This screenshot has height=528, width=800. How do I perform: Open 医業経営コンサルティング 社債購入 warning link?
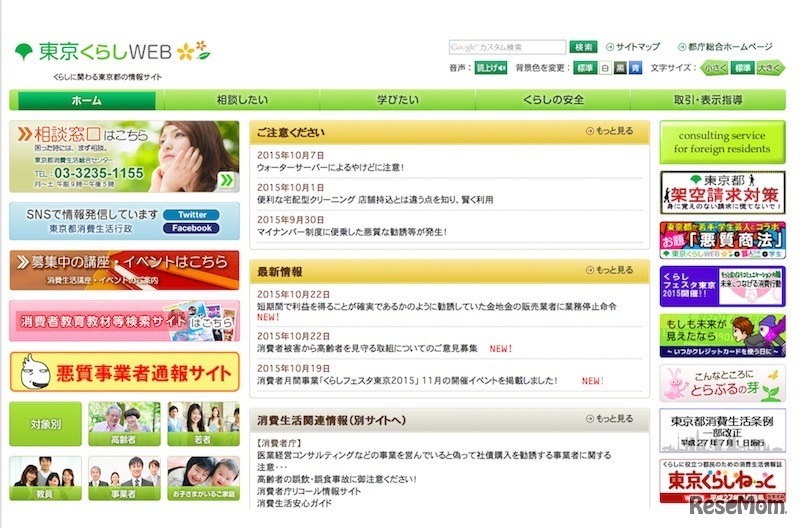click(434, 461)
